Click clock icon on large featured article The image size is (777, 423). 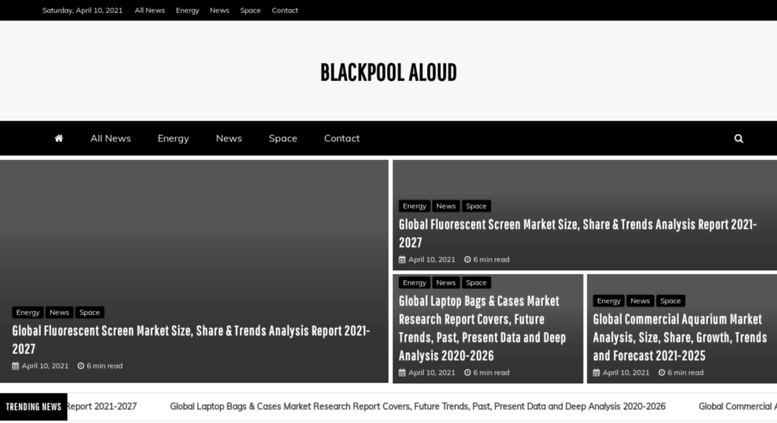click(x=81, y=366)
